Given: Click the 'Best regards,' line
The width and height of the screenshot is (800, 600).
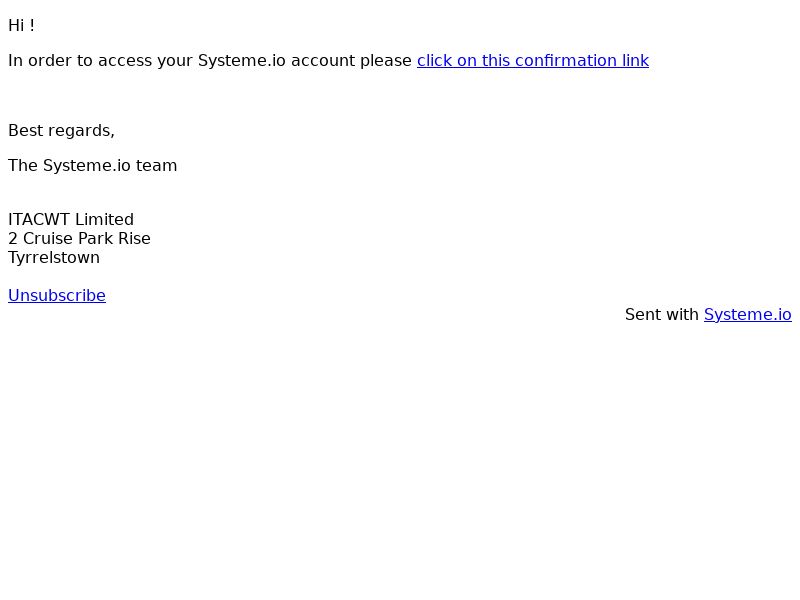Looking at the screenshot, I should (x=61, y=131).
